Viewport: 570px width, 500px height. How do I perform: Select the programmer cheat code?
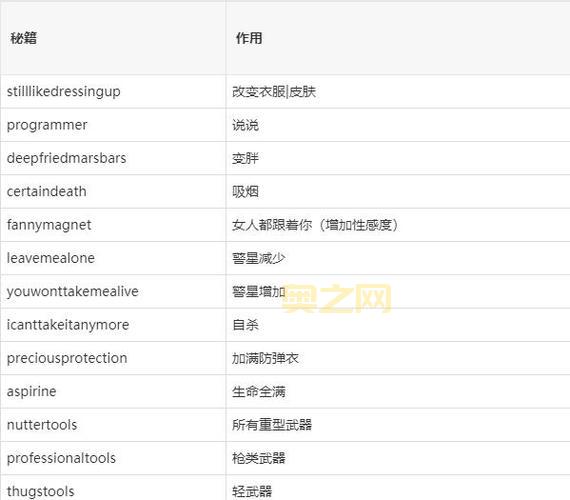pos(47,125)
